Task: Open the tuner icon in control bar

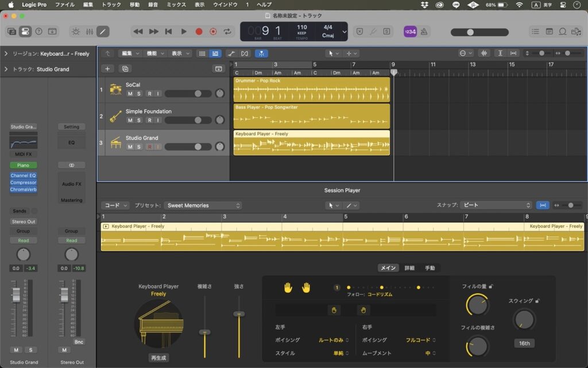Action: tap(373, 32)
